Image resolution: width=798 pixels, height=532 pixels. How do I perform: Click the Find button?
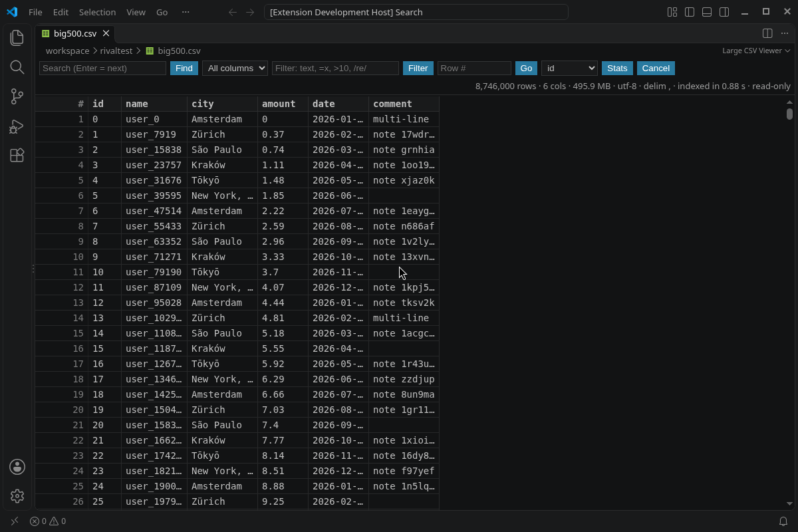point(184,68)
